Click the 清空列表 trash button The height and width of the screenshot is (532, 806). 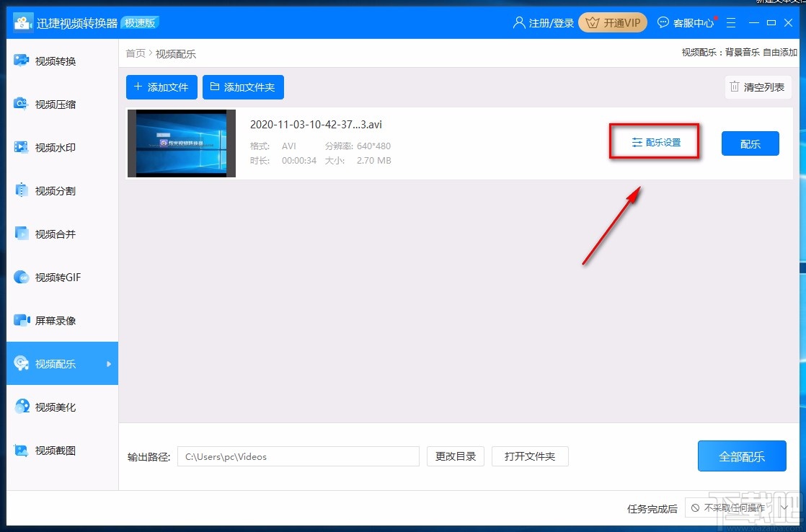pos(758,87)
